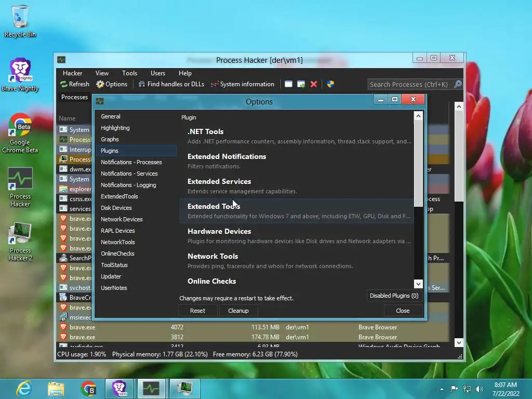Select Highlighting in the Options sidebar
The height and width of the screenshot is (399, 532).
pyautogui.click(x=137, y=128)
